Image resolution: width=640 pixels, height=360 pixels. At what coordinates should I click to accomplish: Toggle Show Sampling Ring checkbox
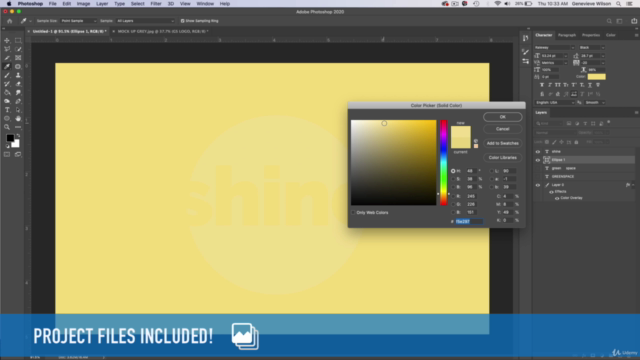182,21
